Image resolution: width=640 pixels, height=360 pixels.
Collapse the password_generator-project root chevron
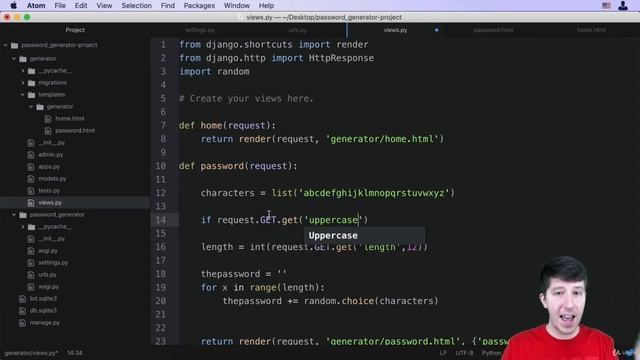pos(6,45)
